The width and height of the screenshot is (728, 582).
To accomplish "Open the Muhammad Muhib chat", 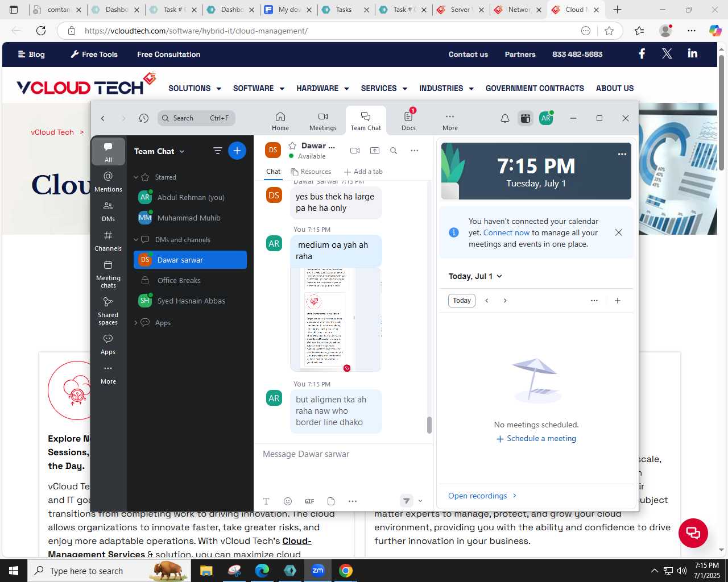I will pyautogui.click(x=190, y=218).
